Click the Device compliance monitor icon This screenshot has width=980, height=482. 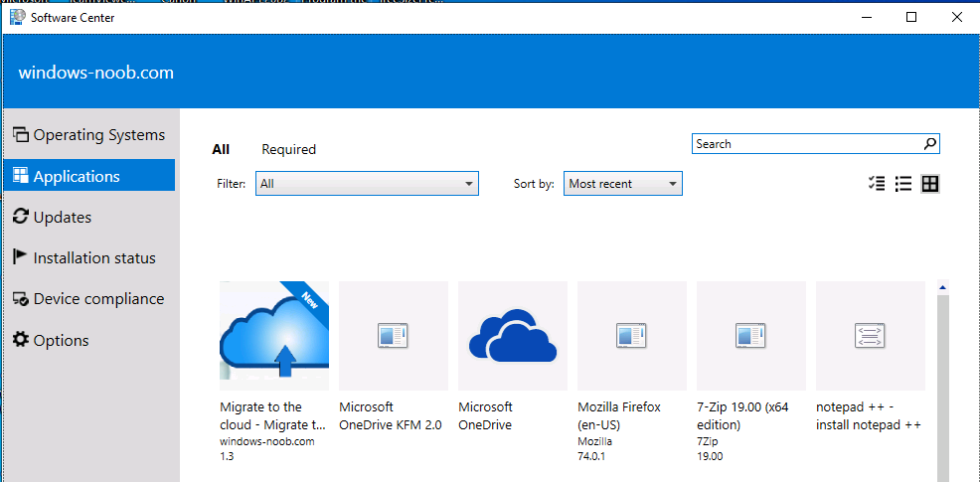coord(21,299)
